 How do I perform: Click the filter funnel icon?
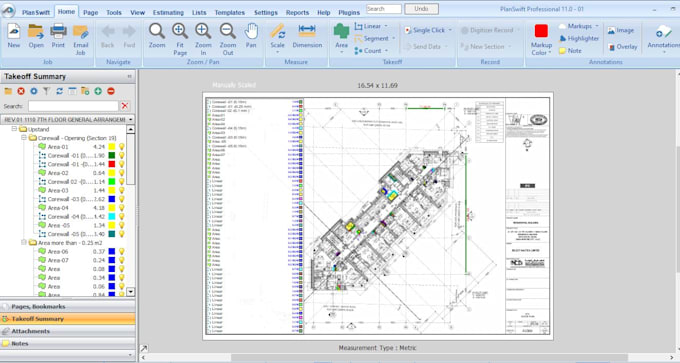click(46, 91)
